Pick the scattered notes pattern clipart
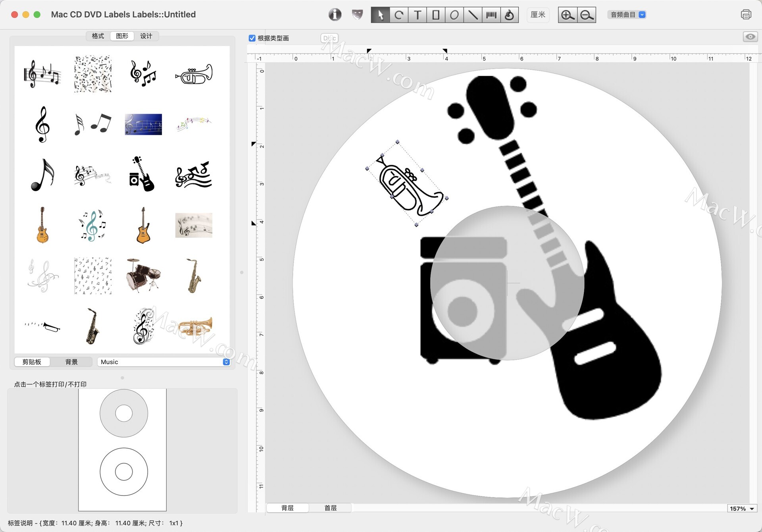Image resolution: width=762 pixels, height=532 pixels. tap(93, 74)
